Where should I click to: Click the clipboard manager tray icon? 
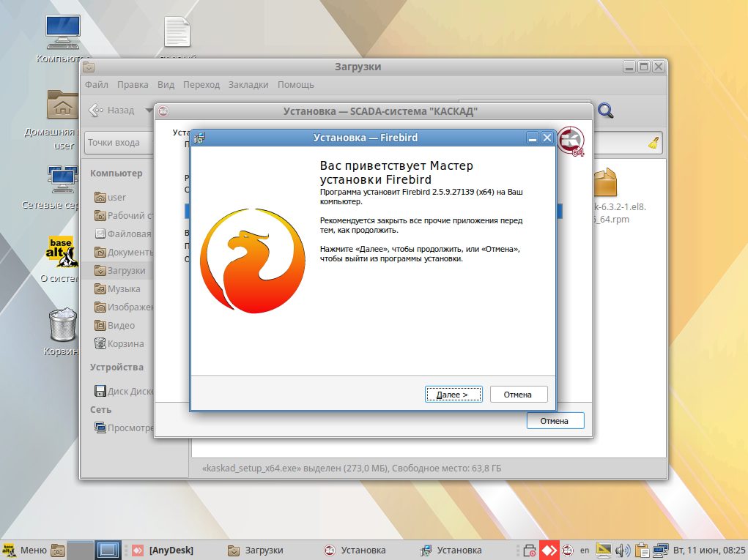[642, 549]
